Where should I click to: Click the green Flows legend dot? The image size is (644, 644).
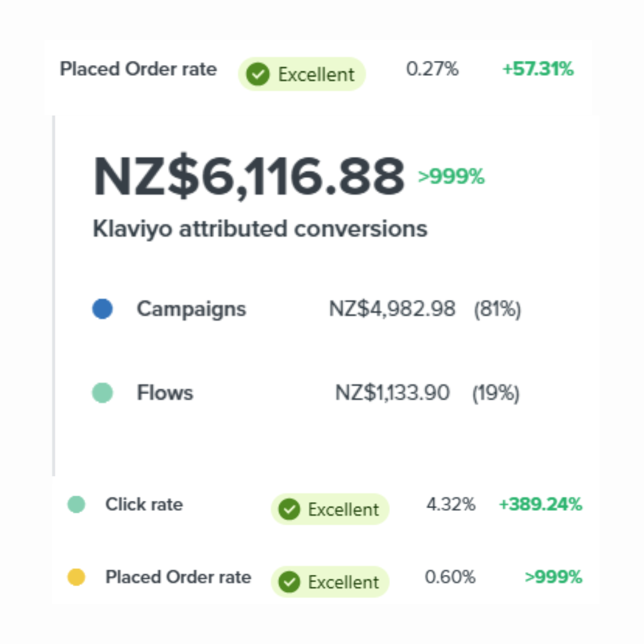tap(103, 393)
